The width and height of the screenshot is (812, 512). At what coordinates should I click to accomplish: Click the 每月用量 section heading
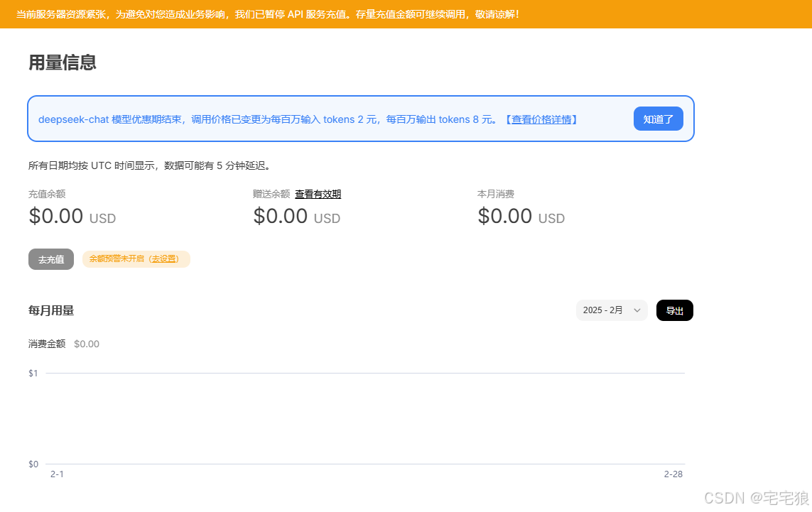click(51, 310)
